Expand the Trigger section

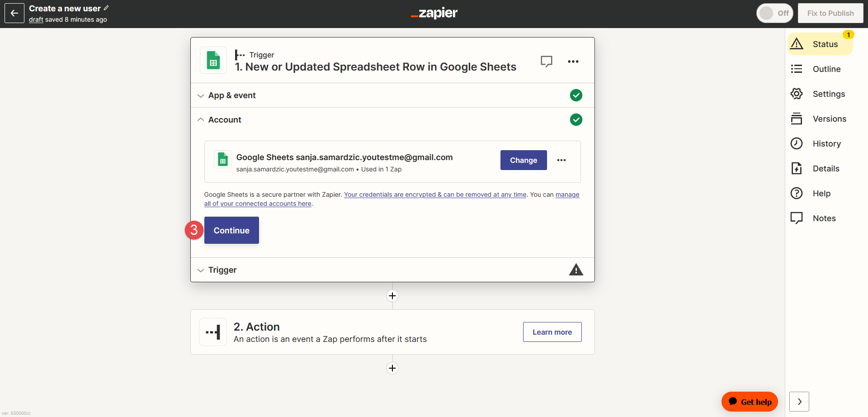click(392, 270)
